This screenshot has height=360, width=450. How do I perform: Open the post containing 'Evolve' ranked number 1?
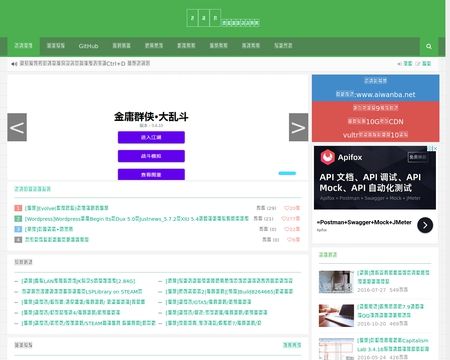click(x=67, y=208)
